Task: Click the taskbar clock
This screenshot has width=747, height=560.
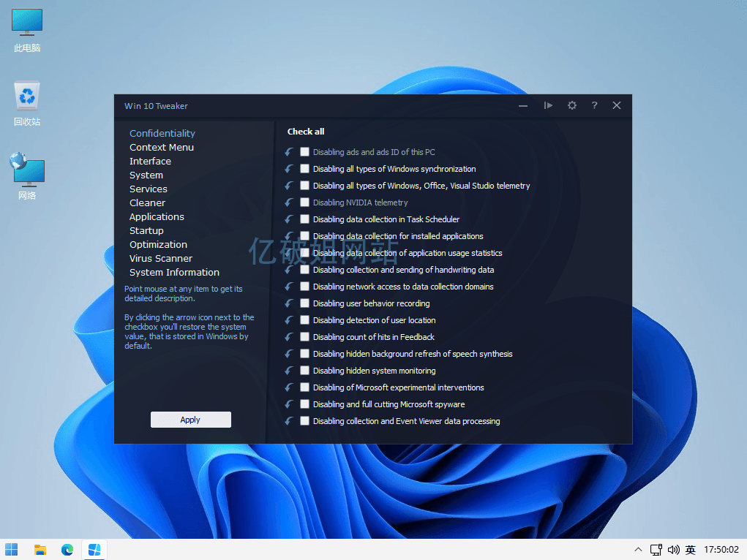Action: click(721, 550)
